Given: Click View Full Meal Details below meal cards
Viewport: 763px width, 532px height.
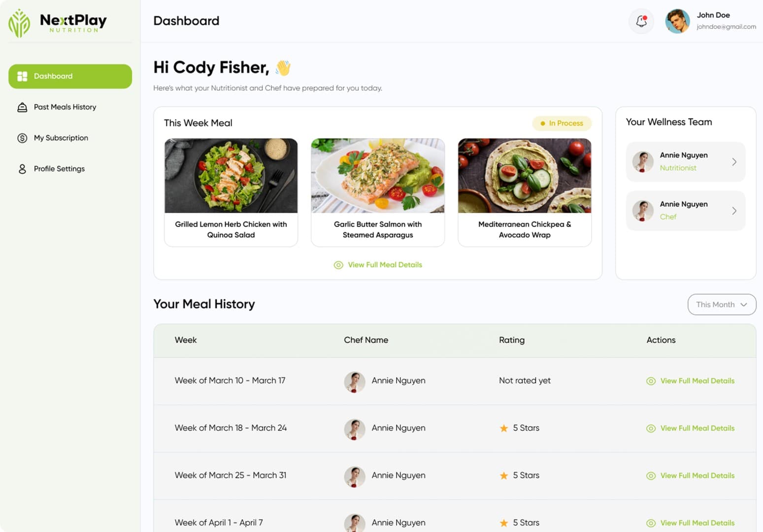Looking at the screenshot, I should [x=385, y=265].
